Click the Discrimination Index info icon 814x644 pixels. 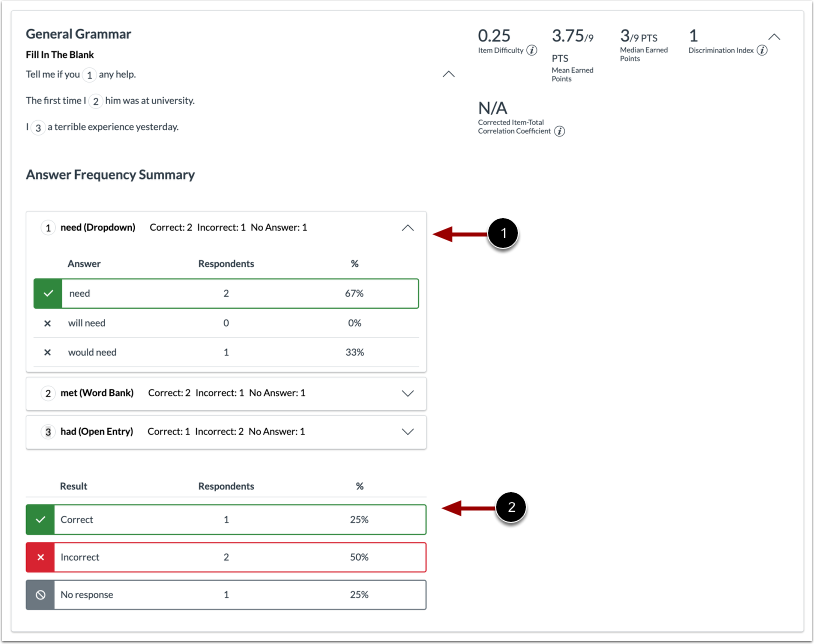pos(762,50)
